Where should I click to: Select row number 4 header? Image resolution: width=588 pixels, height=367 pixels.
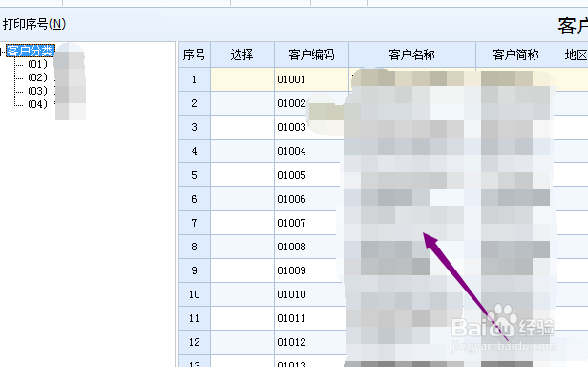pyautogui.click(x=195, y=151)
